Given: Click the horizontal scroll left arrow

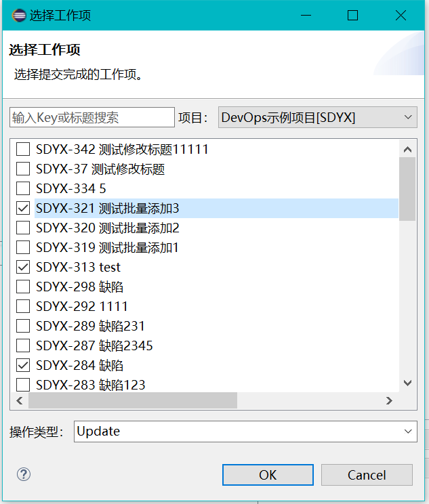Looking at the screenshot, I should (20, 400).
